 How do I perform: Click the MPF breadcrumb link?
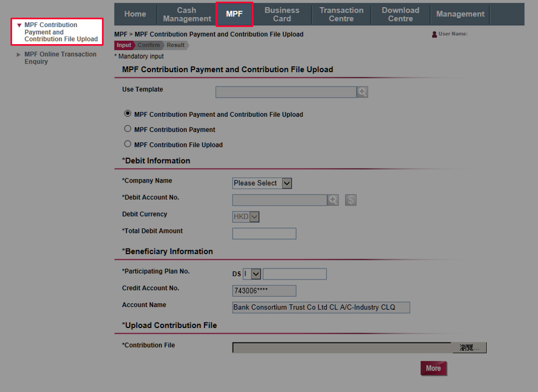pos(120,34)
